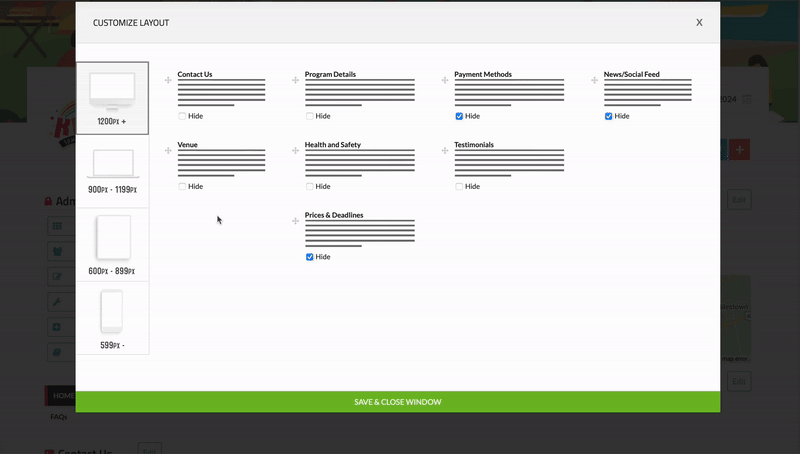
Task: Close the Customize Layout dialog with X
Action: coord(699,22)
